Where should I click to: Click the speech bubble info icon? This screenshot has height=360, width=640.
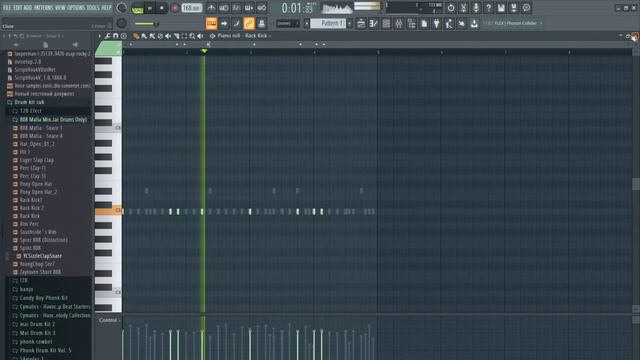(x=527, y=8)
